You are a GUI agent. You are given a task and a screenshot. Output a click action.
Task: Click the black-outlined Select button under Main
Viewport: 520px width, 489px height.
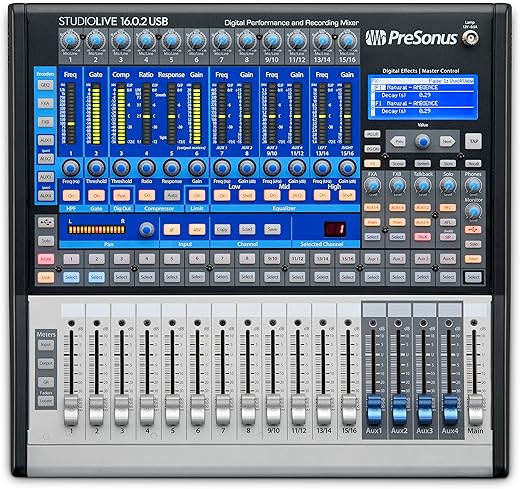tap(473, 277)
